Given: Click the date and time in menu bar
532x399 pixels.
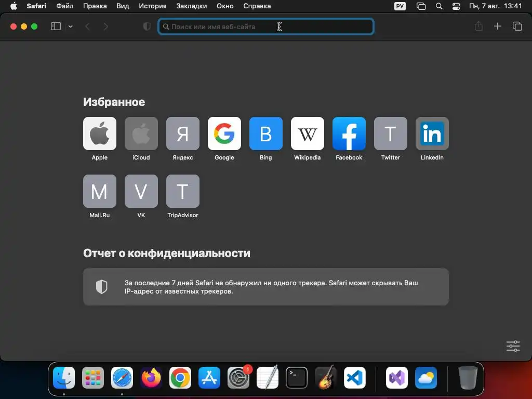Looking at the screenshot, I should point(495,6).
